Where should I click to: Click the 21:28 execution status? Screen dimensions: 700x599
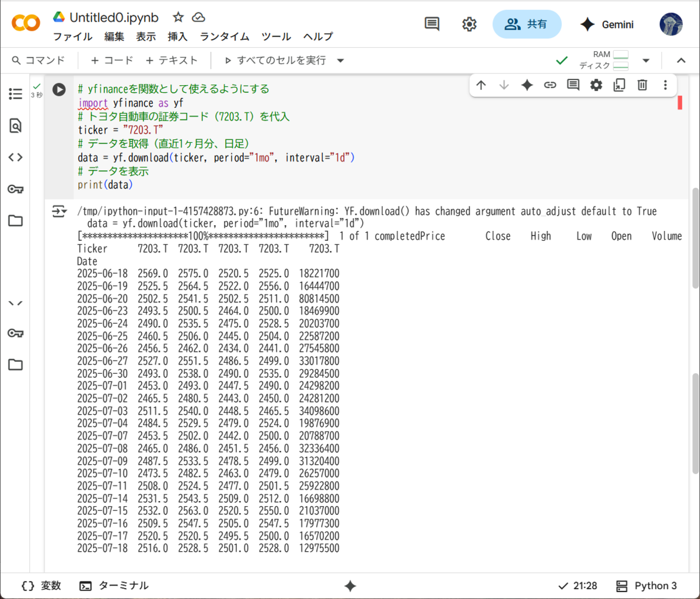tap(577, 586)
